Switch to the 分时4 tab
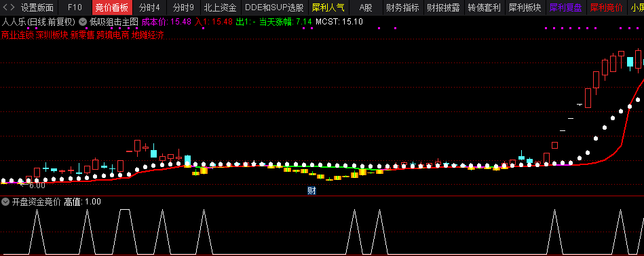The height and width of the screenshot is (256, 644). click(x=149, y=7)
